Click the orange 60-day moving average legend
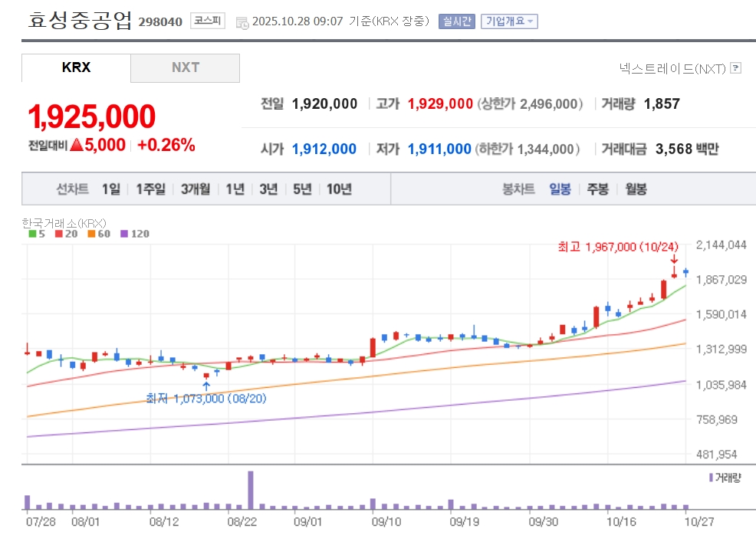 [99, 234]
